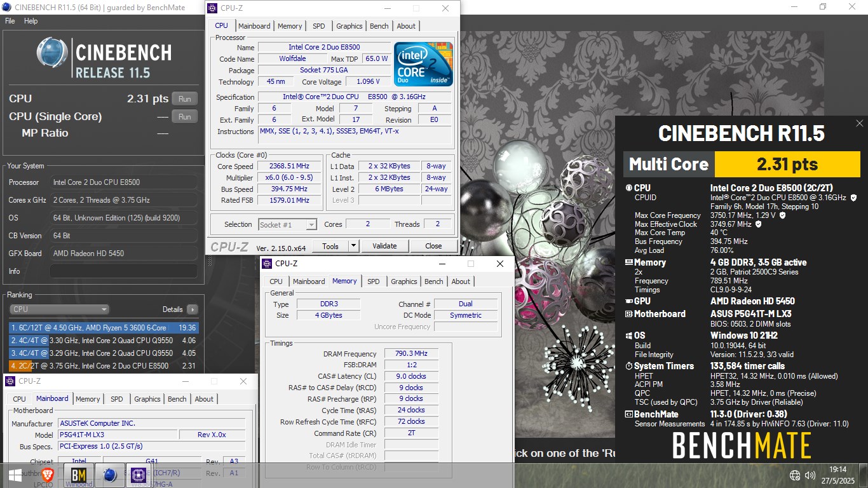This screenshot has width=868, height=488.
Task: Click the Model field P5G41T-M LX3 in CPU-Z
Action: [116, 435]
